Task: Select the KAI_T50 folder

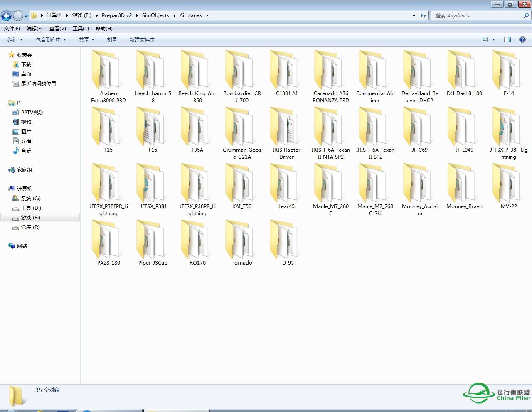Action: 242,186
